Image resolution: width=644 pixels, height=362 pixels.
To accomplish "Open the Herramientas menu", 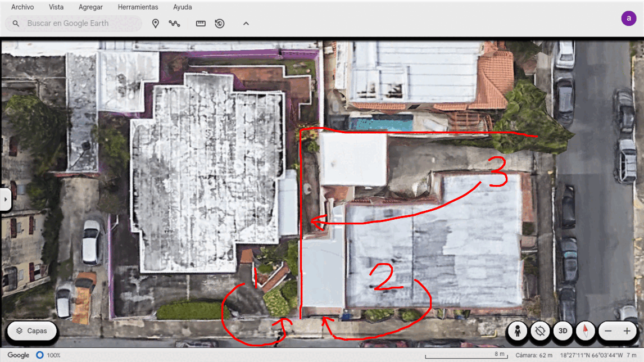I will pos(138,7).
